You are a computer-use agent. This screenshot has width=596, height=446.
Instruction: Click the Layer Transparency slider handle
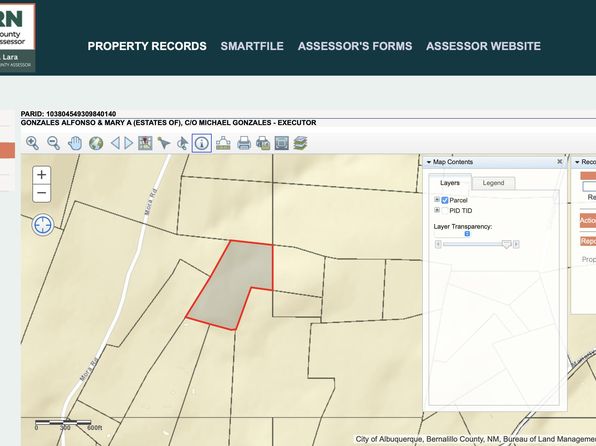point(506,244)
